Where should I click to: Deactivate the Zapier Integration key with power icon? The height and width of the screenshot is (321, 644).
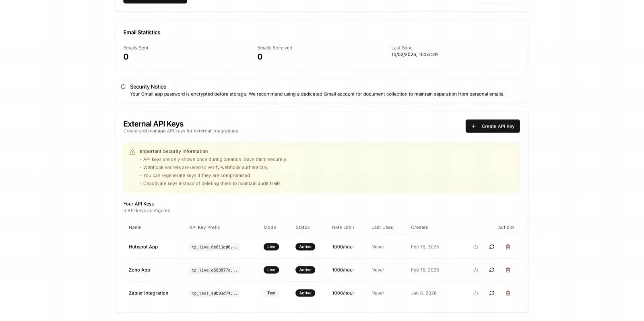pos(475,293)
